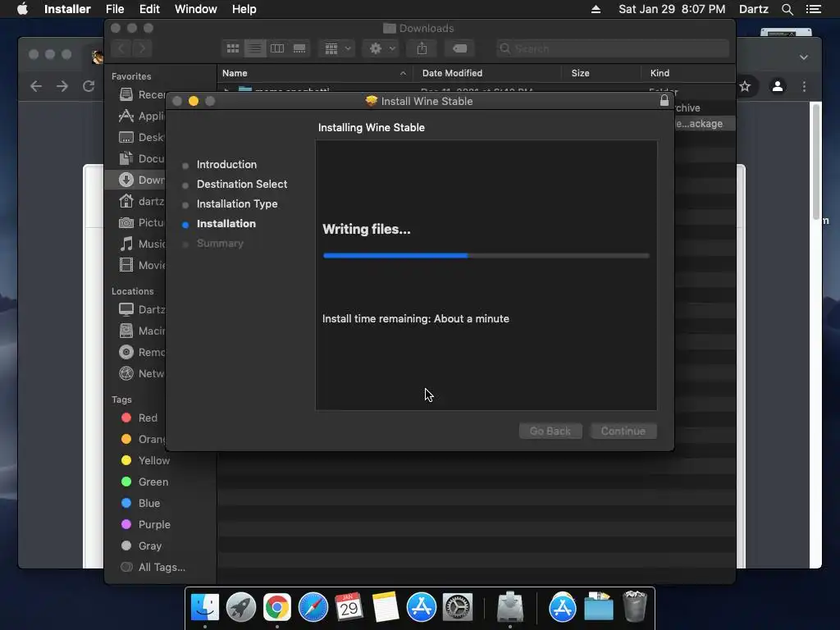Select the Blue tag in sidebar

pos(140,503)
